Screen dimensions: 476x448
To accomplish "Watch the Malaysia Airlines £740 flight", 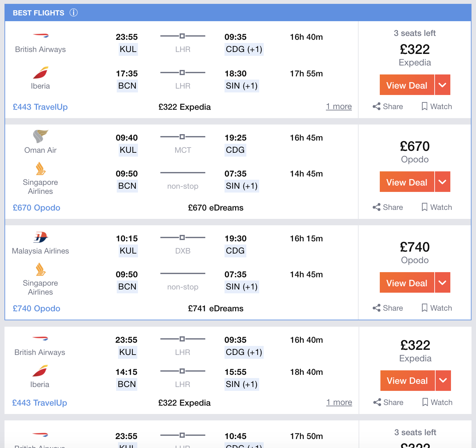I will (x=437, y=308).
